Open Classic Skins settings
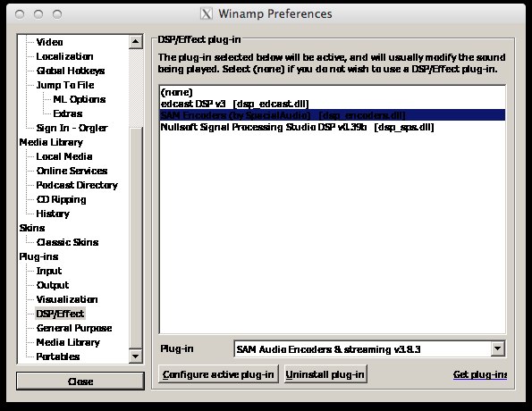 coord(68,242)
